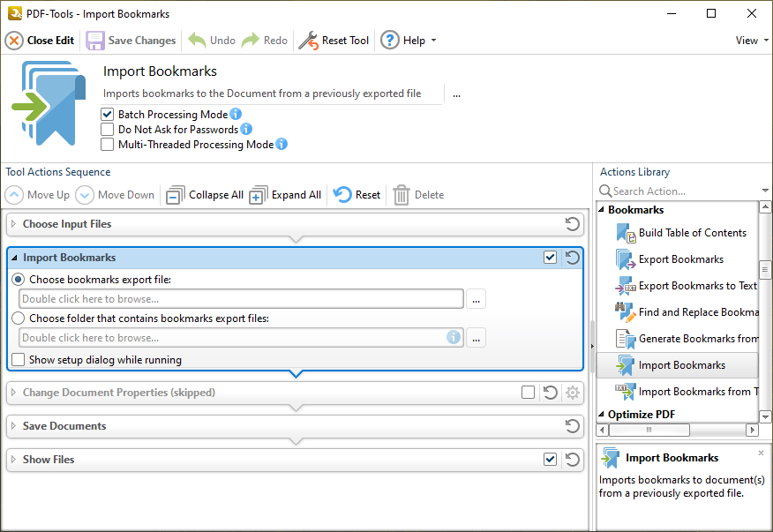
Task: Select folder option for bookmarks export files
Action: [x=18, y=318]
